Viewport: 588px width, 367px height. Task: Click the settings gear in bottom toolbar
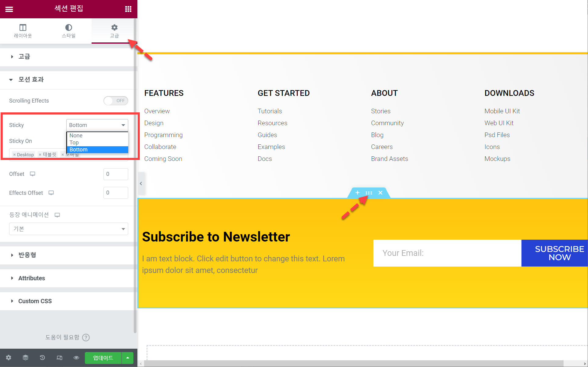click(9, 358)
